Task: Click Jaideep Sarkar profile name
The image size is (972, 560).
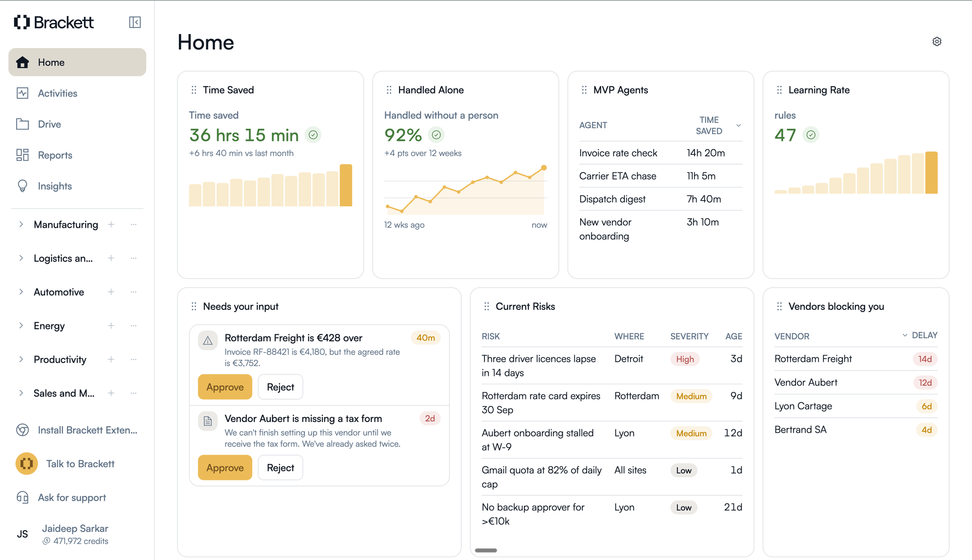Action: [75, 528]
